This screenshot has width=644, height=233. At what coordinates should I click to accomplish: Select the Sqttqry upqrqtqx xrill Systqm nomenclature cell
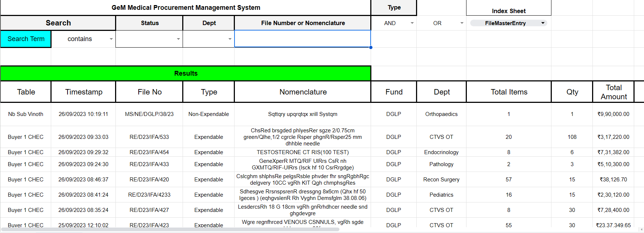[x=303, y=114]
